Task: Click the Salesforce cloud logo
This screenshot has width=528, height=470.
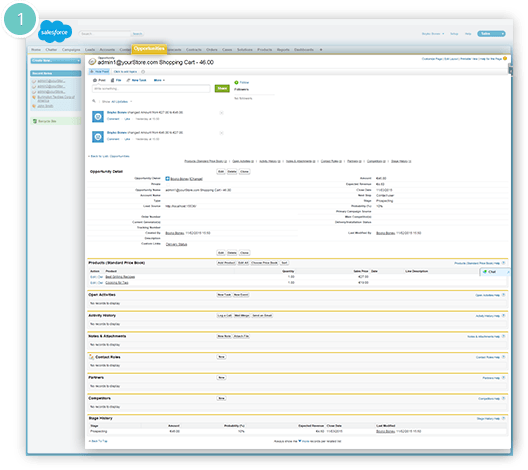Action: (x=55, y=32)
